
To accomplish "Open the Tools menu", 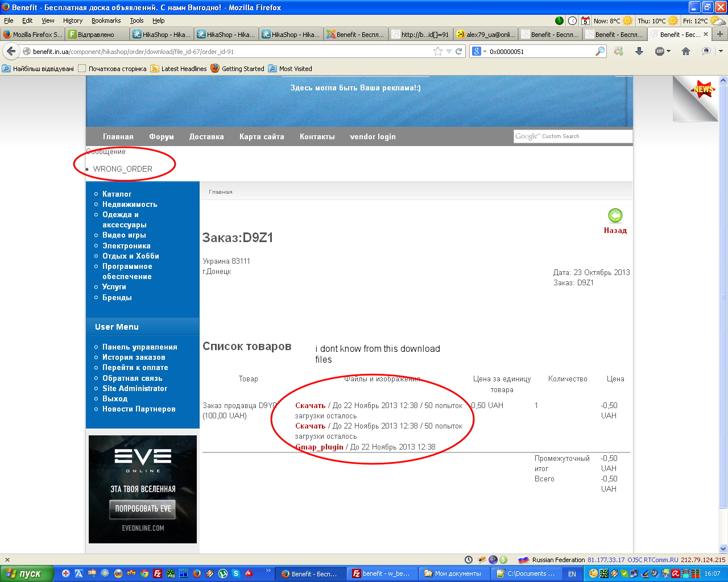I will 136,20.
